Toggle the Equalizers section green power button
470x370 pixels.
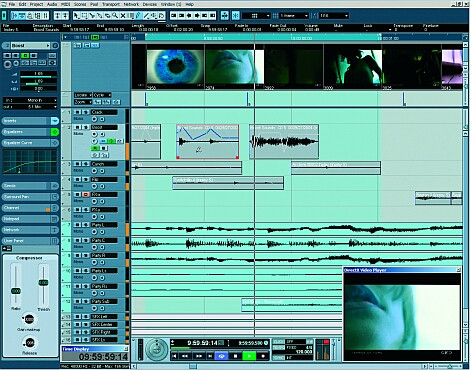pyautogui.click(x=55, y=132)
